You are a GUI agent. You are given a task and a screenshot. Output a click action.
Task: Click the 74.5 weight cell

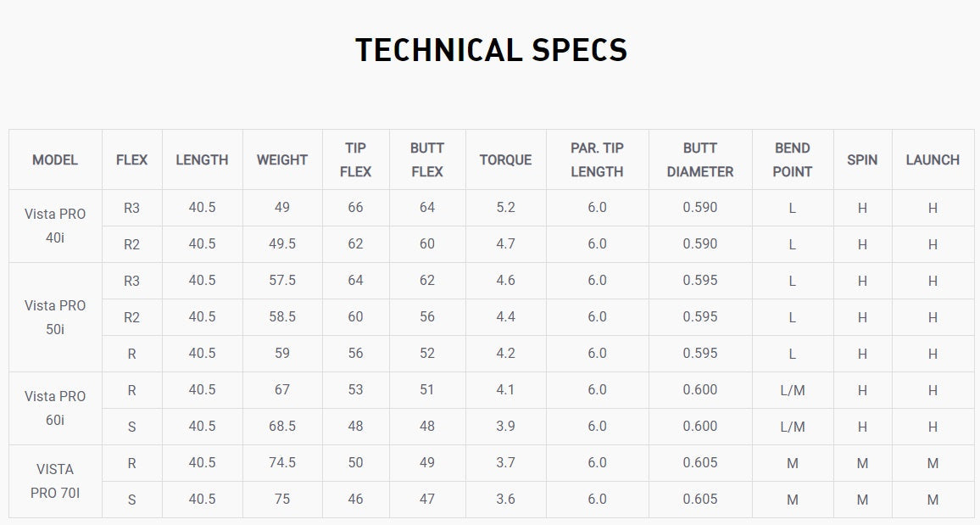point(282,463)
